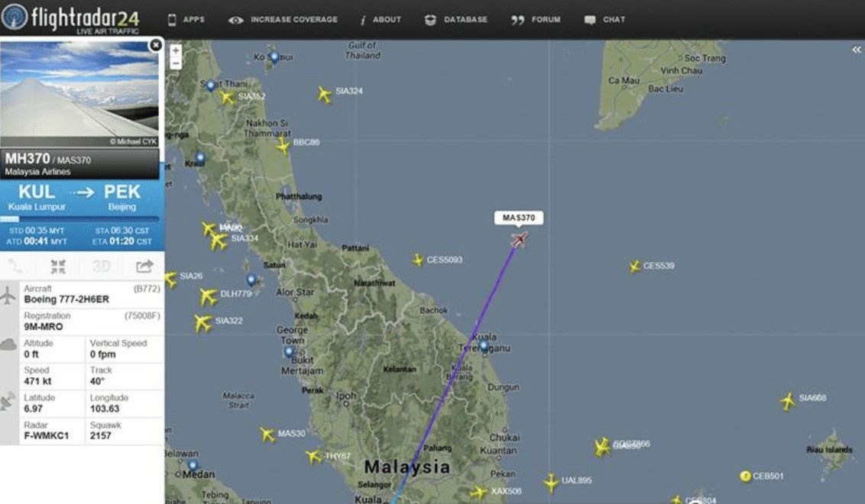Toggle the 3D view button
865x504 pixels.
pyautogui.click(x=101, y=267)
